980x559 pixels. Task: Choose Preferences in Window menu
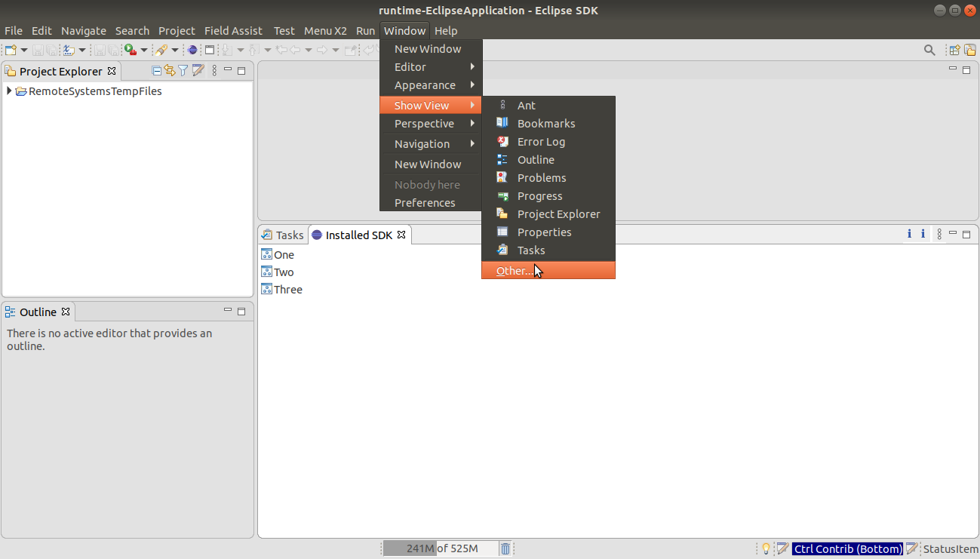pos(431,203)
